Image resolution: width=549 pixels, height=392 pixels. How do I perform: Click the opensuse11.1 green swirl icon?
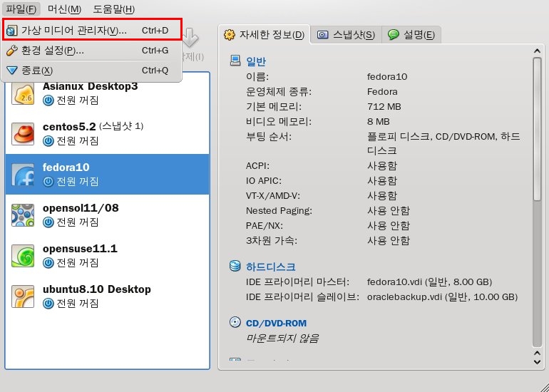(x=23, y=255)
